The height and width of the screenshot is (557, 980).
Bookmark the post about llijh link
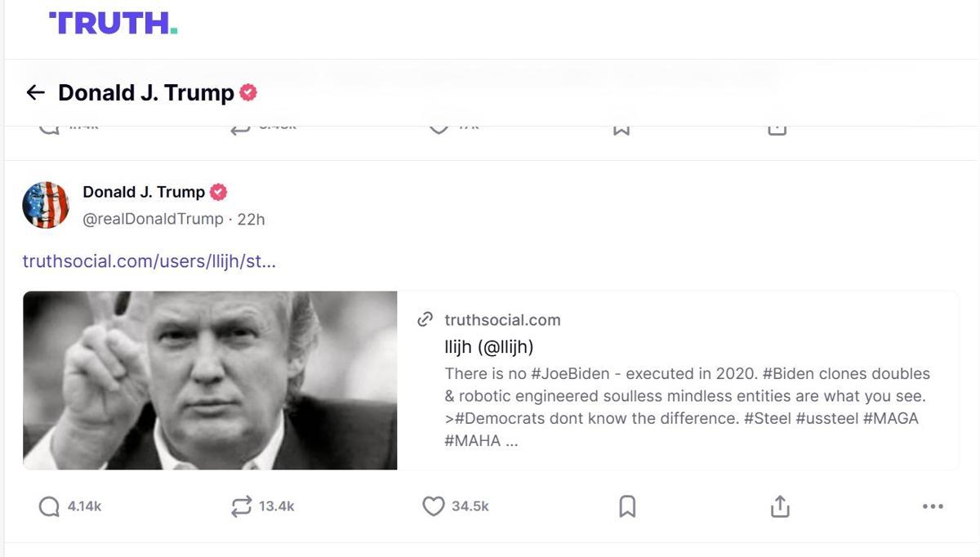[x=626, y=506]
